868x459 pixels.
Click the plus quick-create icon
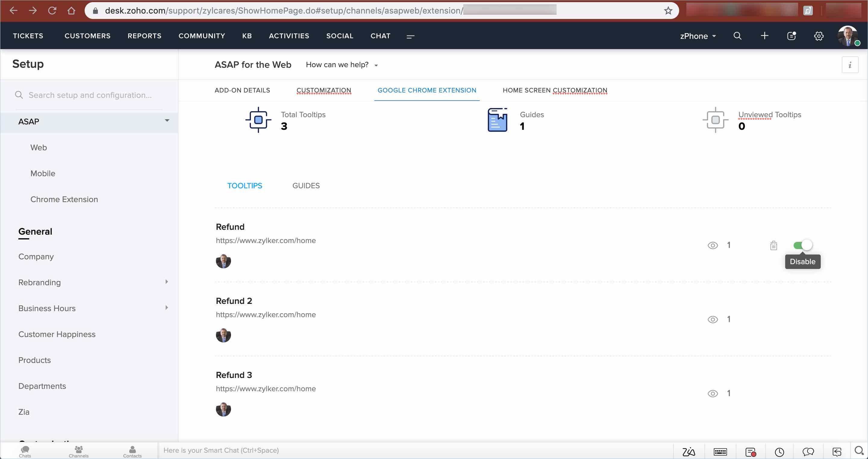[x=764, y=36]
